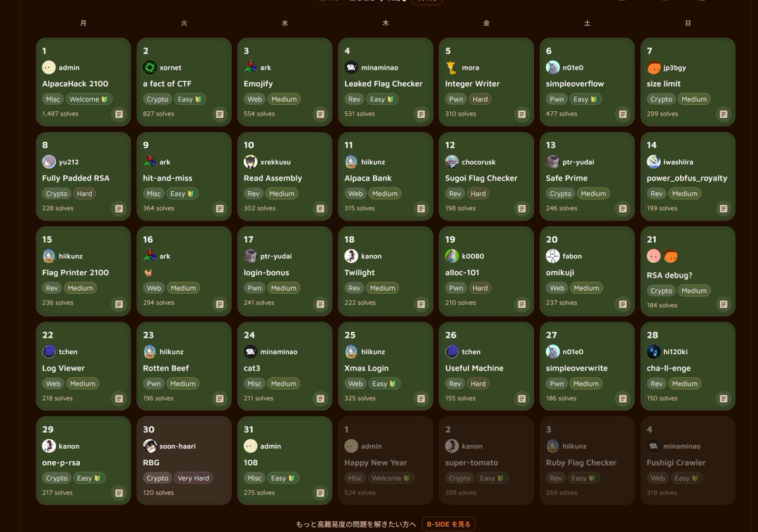Open the writeup icon on cat3 card
The width and height of the screenshot is (758, 532).
pos(320,399)
